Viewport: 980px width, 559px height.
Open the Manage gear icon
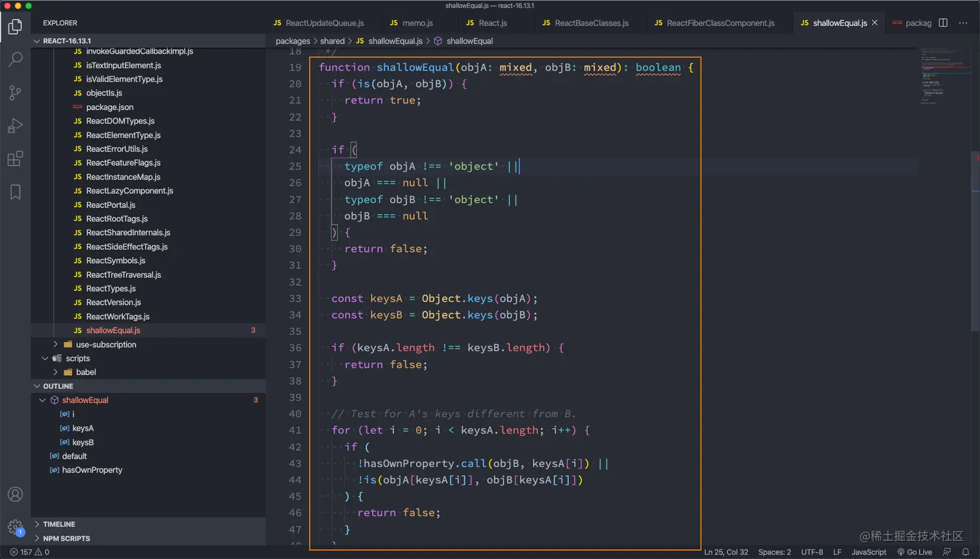click(15, 527)
